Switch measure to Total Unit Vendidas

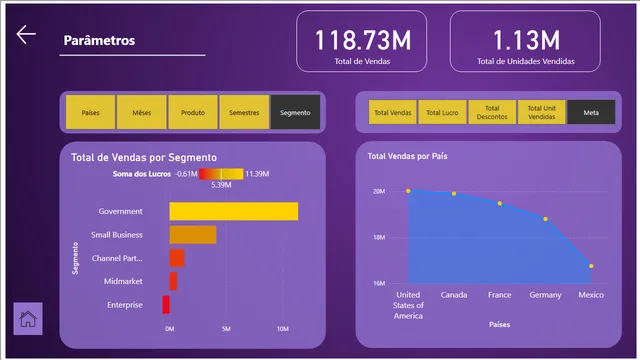542,112
